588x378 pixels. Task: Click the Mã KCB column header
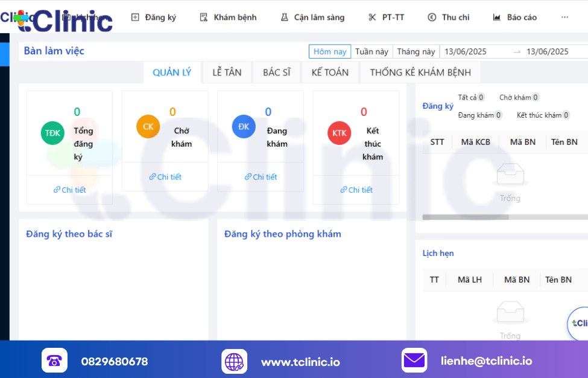click(x=475, y=142)
